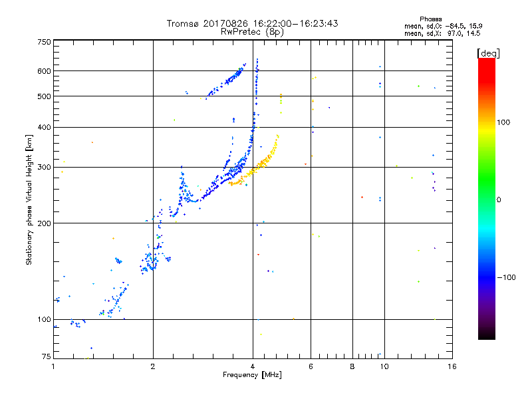
Task: Click the '0' colorbar tick label
Action: click(498, 199)
